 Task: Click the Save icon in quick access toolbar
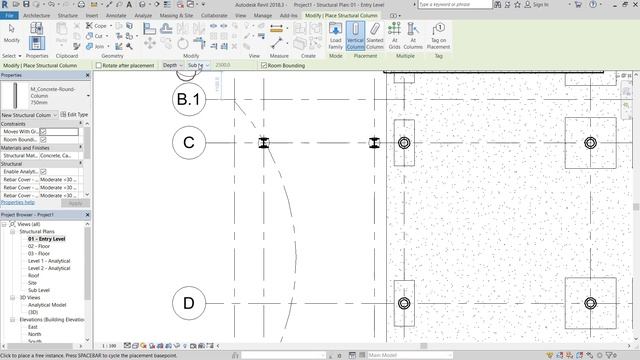[26, 4]
